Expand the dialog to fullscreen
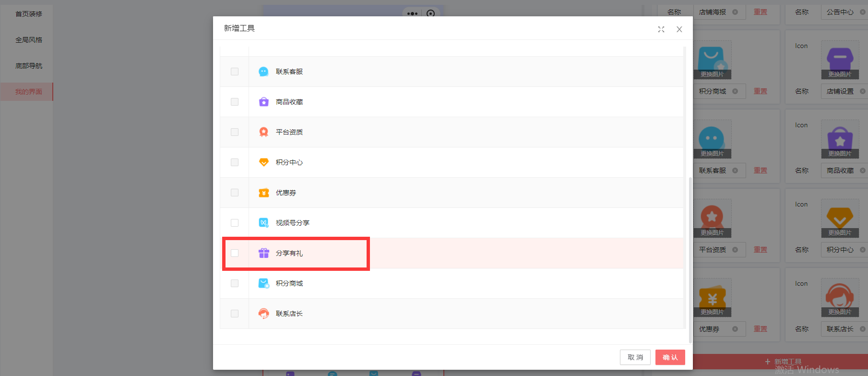The width and height of the screenshot is (868, 376). click(661, 29)
